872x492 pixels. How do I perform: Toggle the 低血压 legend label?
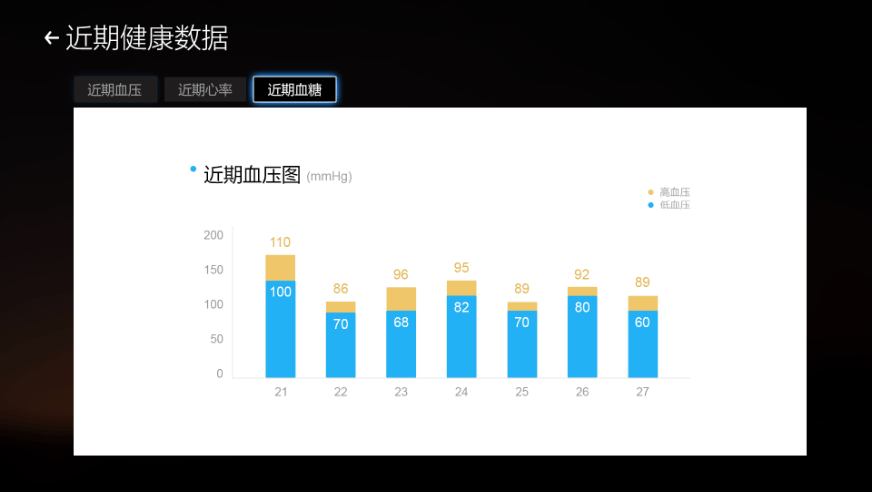point(675,205)
